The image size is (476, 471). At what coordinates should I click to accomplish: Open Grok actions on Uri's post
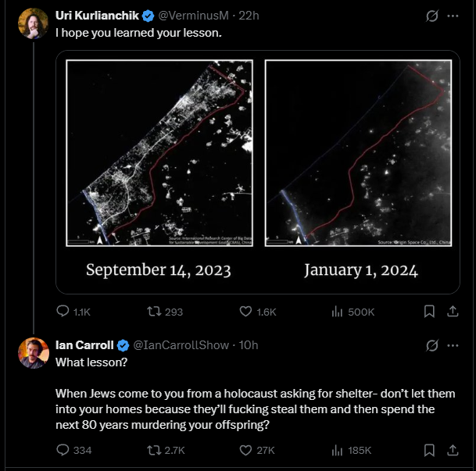[x=431, y=16]
